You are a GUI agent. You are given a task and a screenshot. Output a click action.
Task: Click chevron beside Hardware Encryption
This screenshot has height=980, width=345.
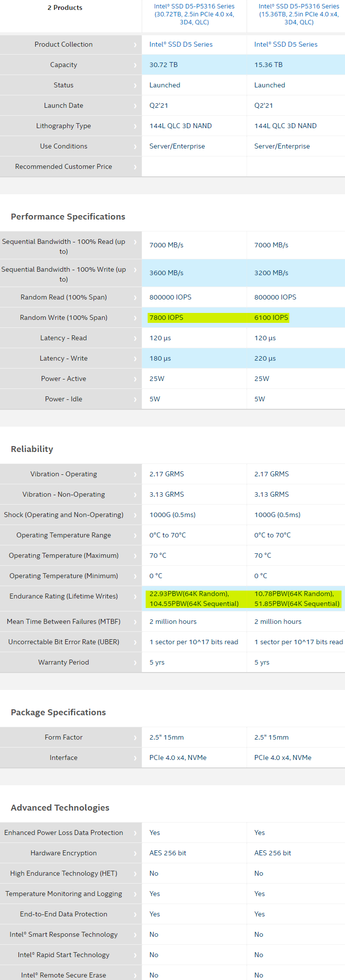click(135, 853)
